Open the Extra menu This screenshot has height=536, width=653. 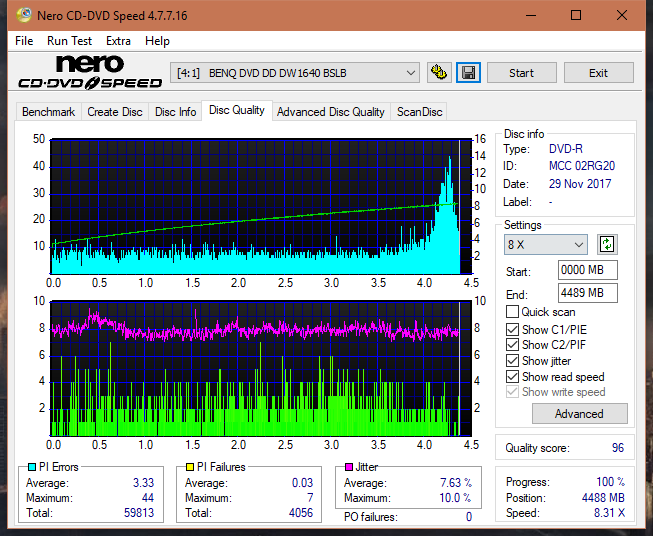118,41
